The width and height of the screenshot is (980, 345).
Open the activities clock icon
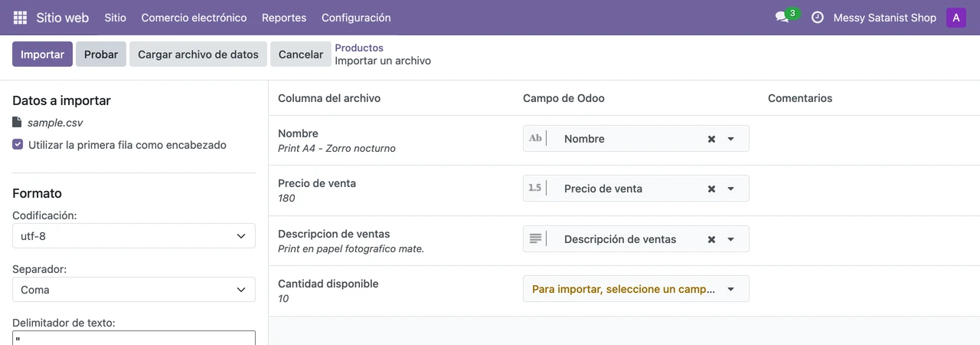817,18
